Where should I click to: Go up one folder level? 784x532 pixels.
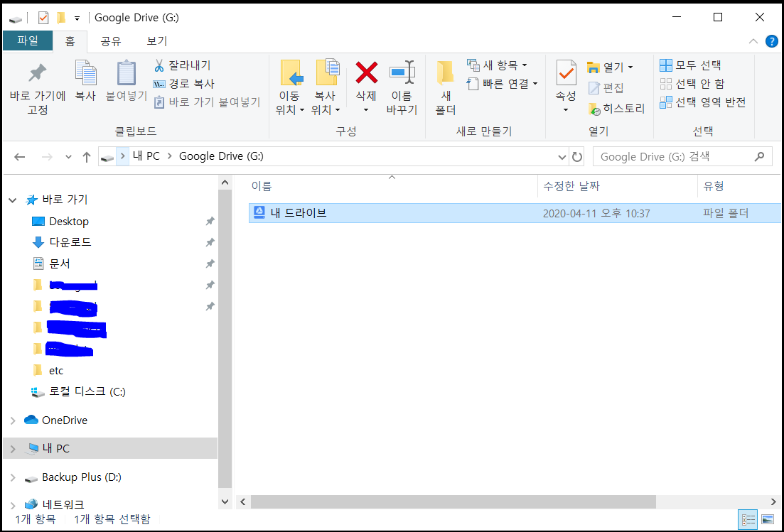click(x=87, y=157)
